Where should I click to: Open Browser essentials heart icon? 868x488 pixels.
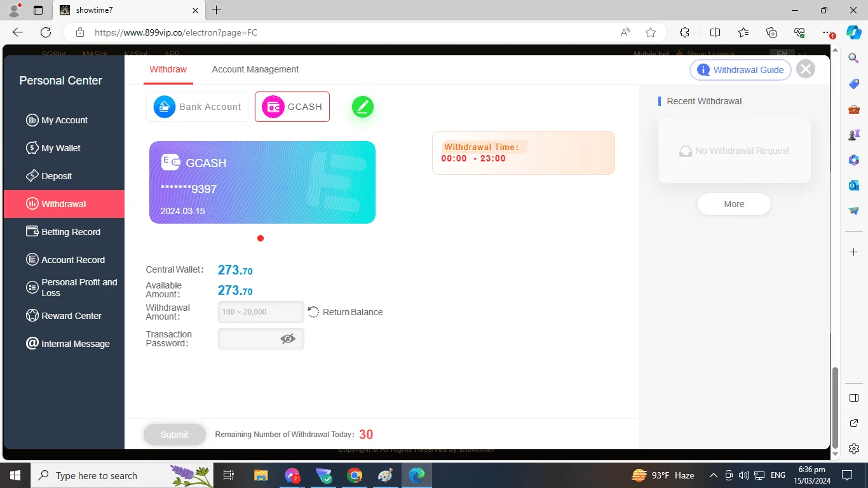[x=799, y=32]
